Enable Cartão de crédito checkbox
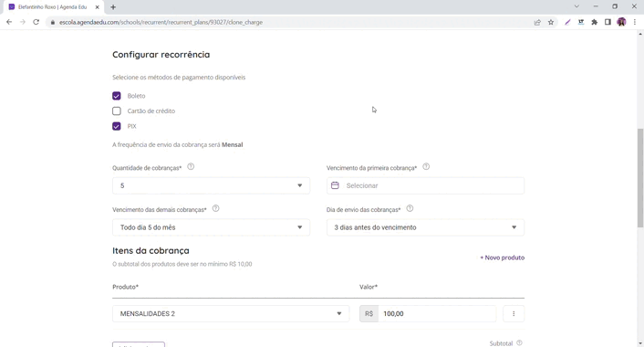This screenshot has width=644, height=347. [117, 111]
